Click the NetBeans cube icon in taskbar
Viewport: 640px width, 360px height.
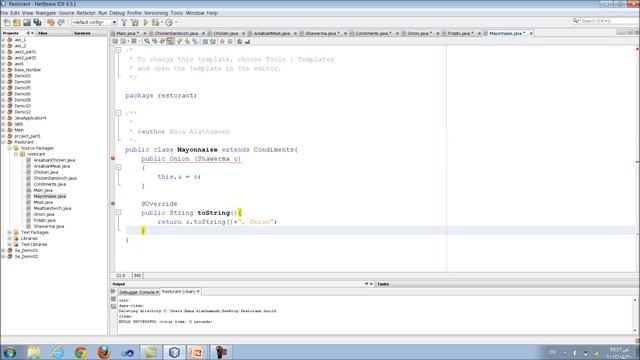174,352
